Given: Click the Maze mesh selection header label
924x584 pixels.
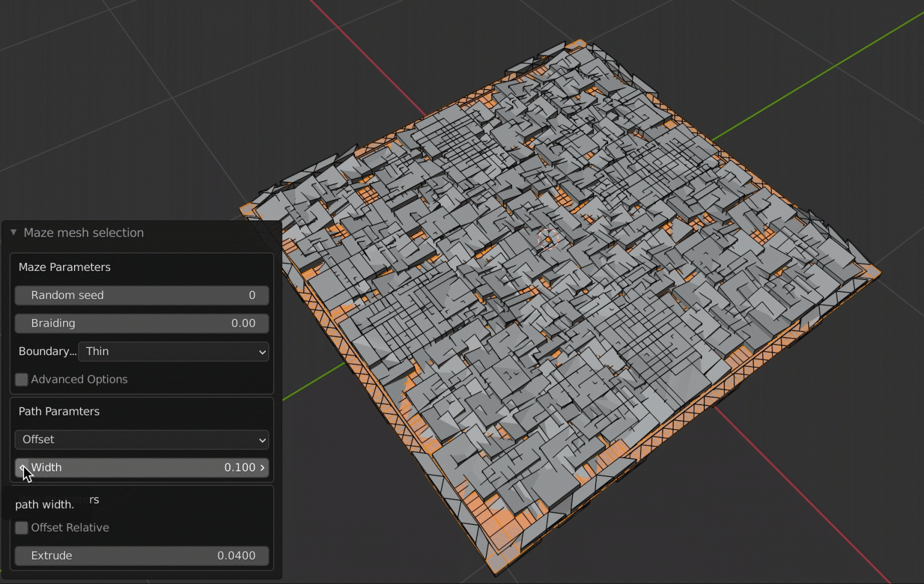Looking at the screenshot, I should coord(84,232).
